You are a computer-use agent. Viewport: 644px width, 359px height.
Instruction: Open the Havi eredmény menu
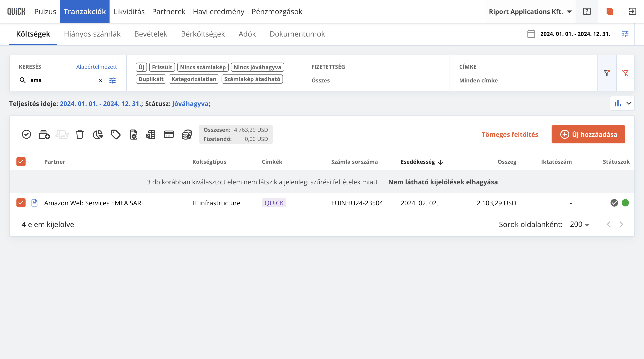point(218,11)
